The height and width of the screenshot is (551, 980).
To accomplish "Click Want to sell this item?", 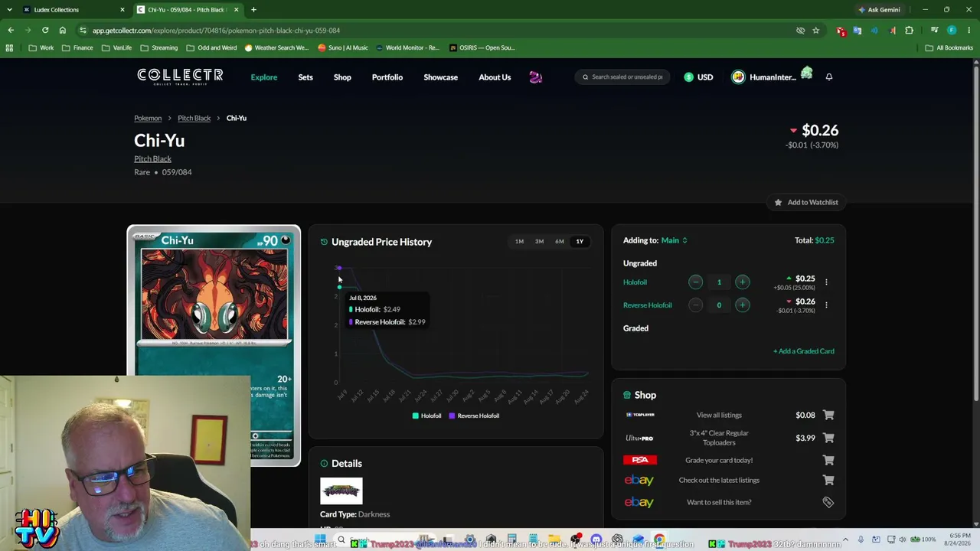I will coord(719,502).
